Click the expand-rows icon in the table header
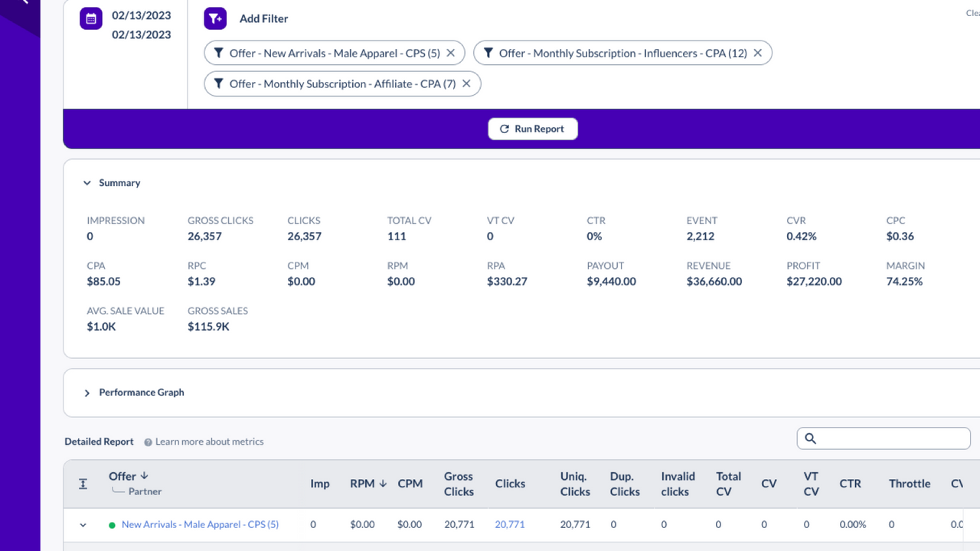This screenshot has width=980, height=551. [83, 484]
